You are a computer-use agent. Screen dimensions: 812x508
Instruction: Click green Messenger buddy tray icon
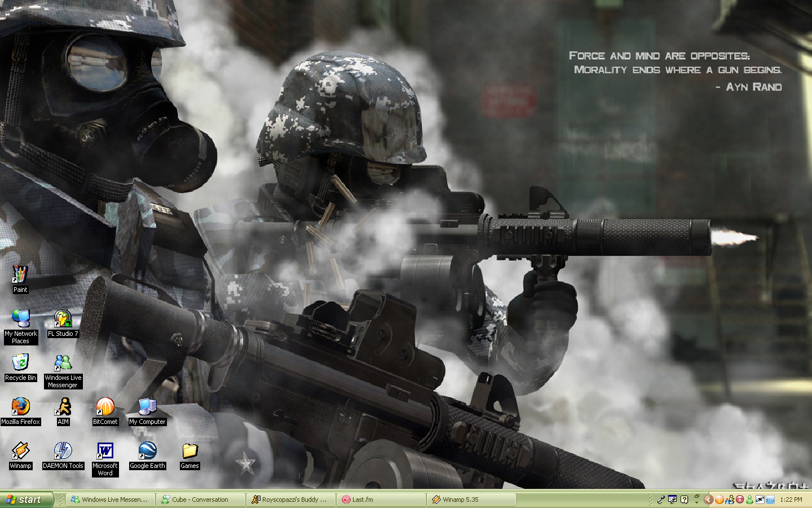750,500
